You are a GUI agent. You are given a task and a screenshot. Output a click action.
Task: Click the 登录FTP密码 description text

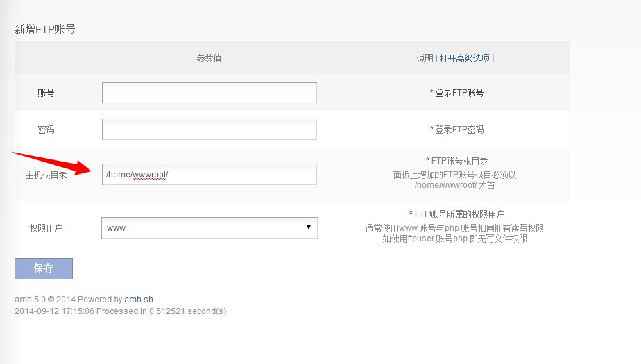tap(459, 130)
